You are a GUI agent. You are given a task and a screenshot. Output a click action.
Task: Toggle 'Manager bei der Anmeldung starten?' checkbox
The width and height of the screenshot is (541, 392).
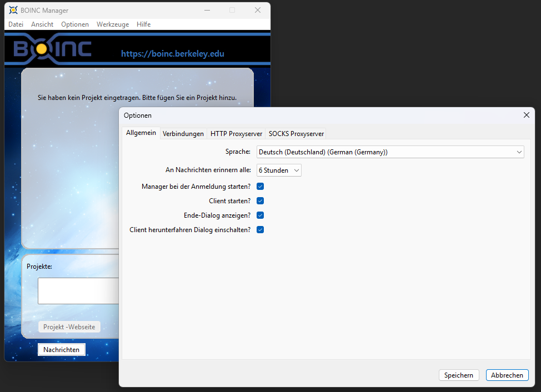click(260, 187)
